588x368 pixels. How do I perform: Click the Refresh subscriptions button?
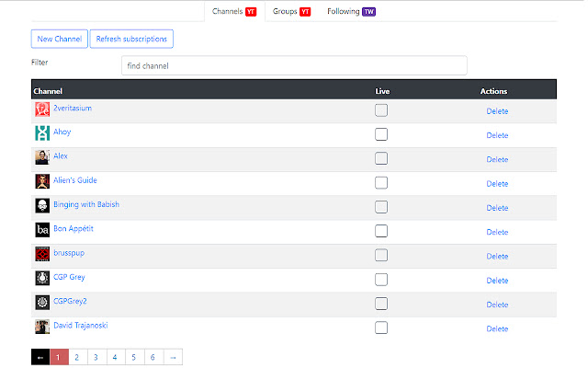131,39
